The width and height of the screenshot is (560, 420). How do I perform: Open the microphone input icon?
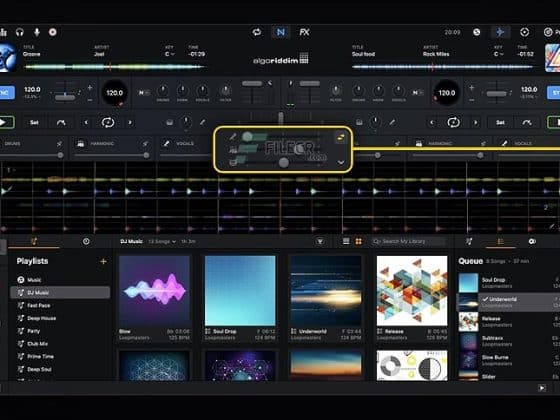[x=36, y=32]
